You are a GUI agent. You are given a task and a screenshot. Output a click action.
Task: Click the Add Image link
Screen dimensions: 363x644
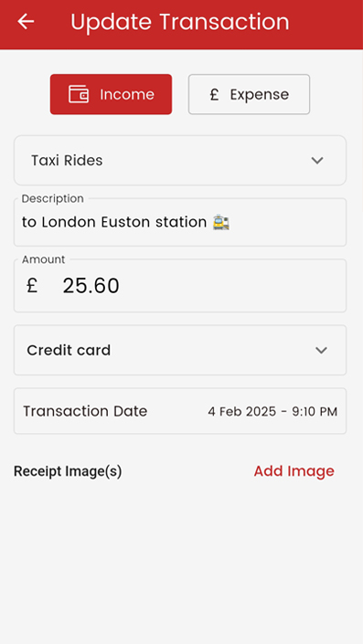click(x=294, y=471)
